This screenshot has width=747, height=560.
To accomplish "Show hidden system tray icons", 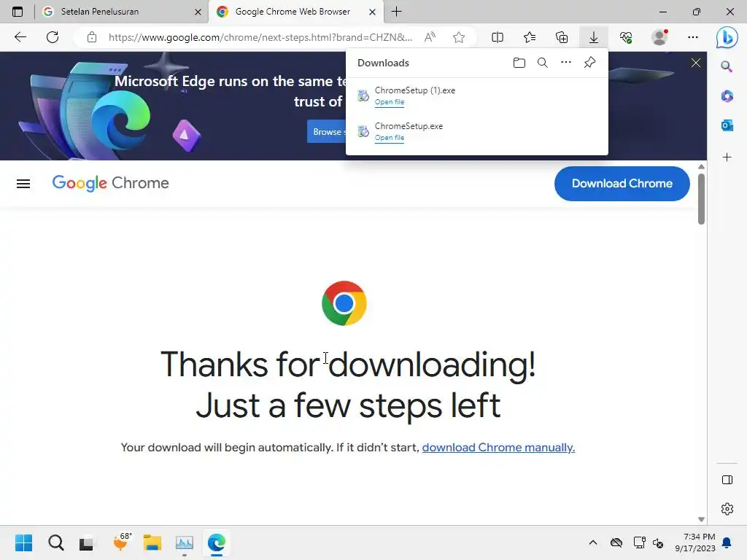I will (592, 542).
